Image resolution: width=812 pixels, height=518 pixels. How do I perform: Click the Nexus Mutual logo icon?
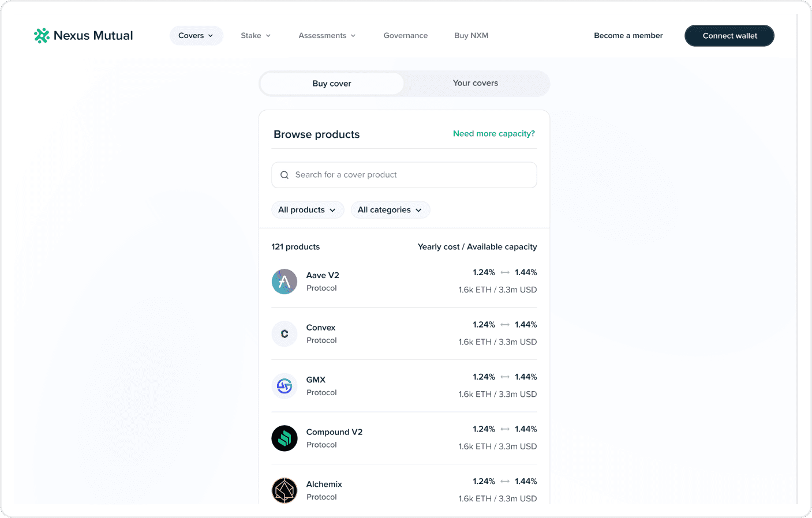tap(42, 36)
